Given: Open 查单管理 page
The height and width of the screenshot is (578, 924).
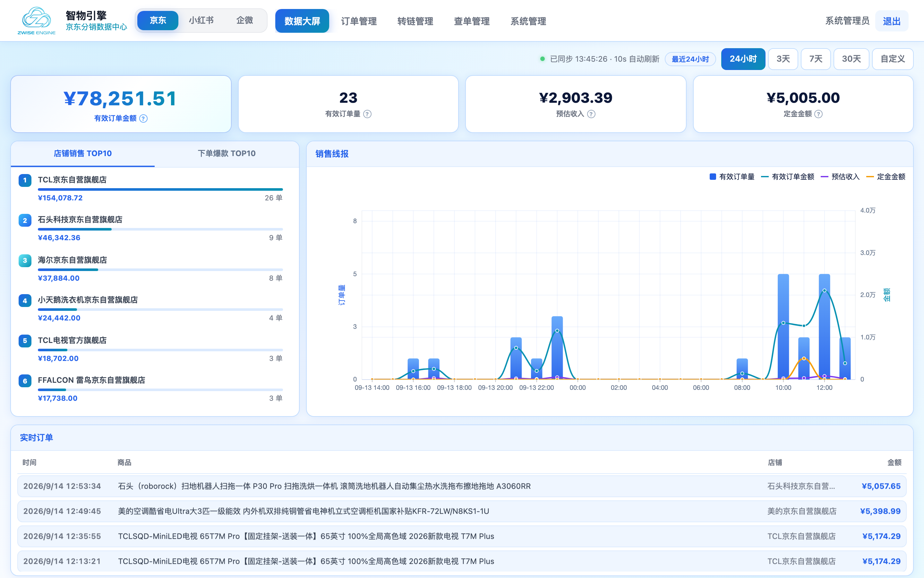Looking at the screenshot, I should tap(472, 21).
